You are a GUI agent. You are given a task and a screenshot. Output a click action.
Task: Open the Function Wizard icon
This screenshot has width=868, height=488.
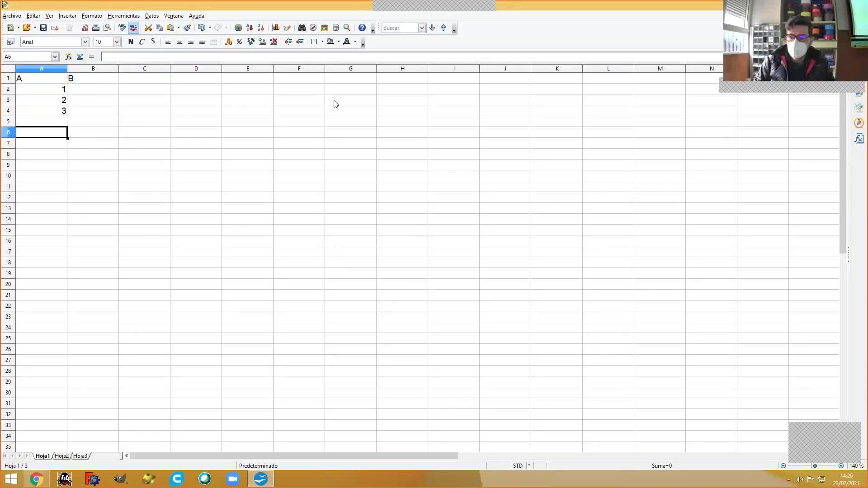[x=68, y=56]
